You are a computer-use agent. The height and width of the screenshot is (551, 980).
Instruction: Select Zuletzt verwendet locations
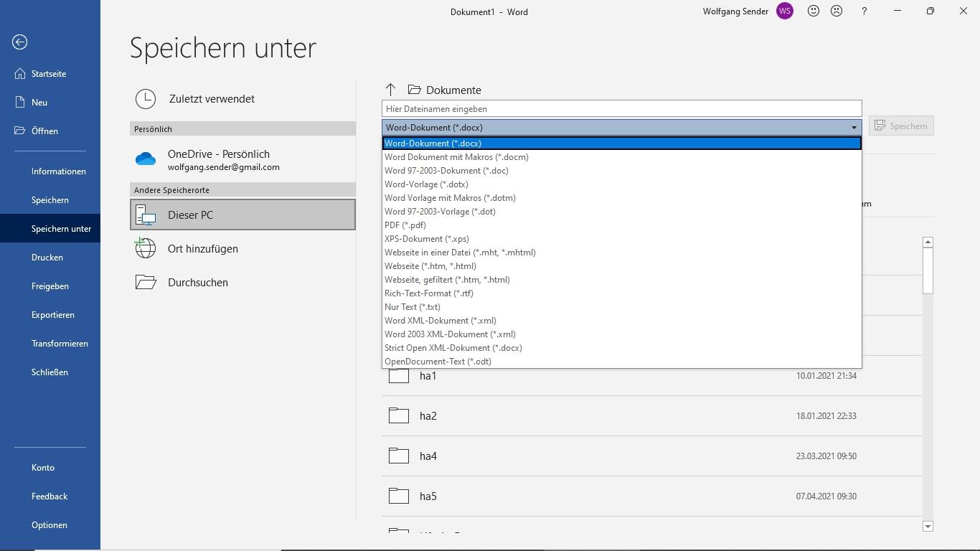click(211, 99)
